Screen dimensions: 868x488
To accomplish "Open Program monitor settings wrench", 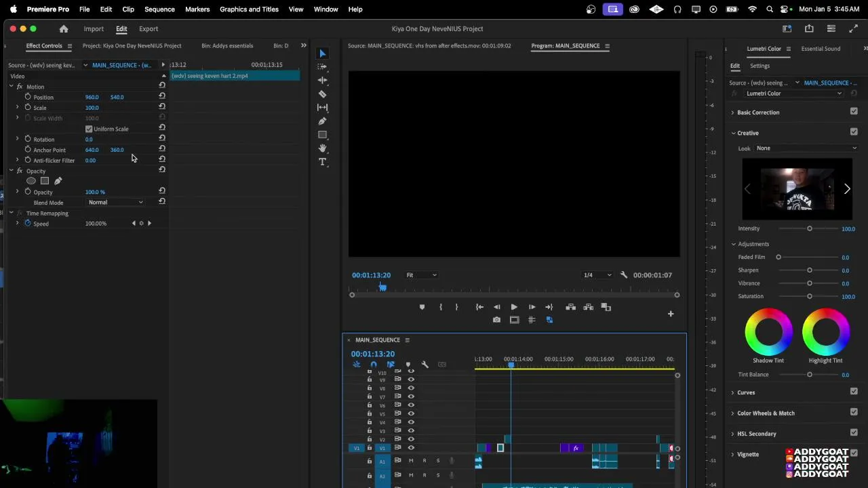I will pos(624,275).
